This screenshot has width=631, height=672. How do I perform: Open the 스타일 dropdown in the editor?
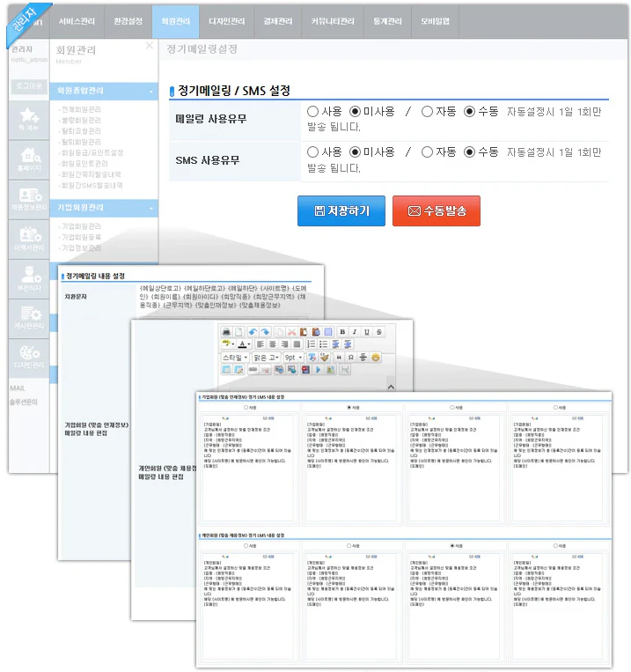[x=235, y=358]
